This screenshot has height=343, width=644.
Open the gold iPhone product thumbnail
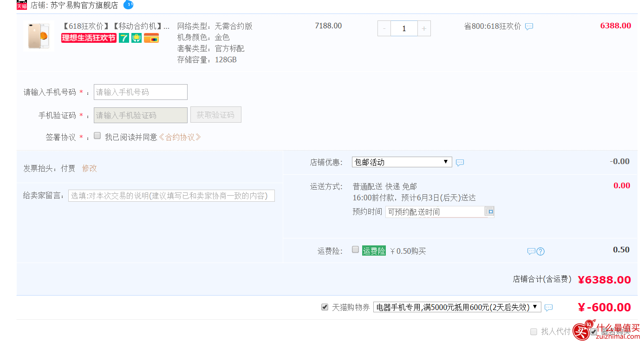click(x=39, y=35)
